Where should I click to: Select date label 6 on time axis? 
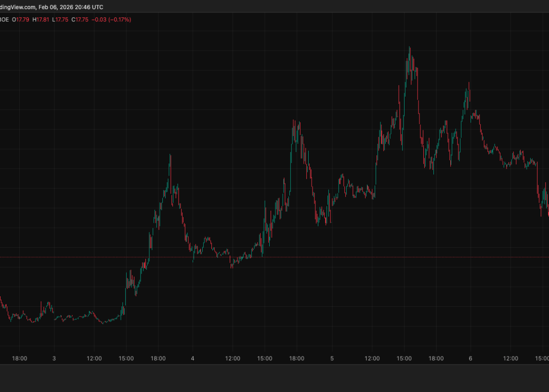coord(471,358)
